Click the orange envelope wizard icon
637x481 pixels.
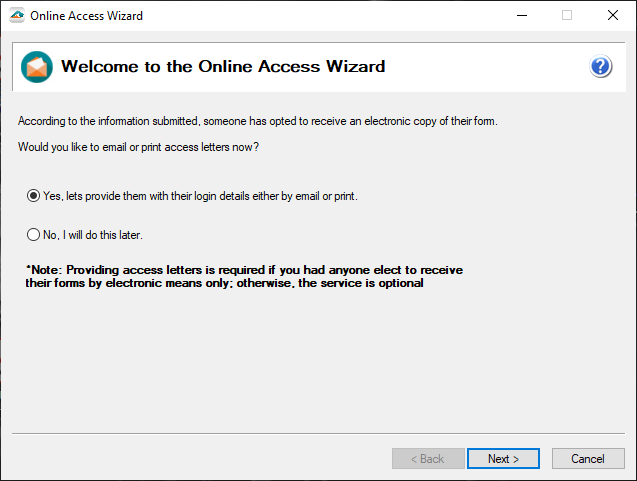click(x=36, y=67)
